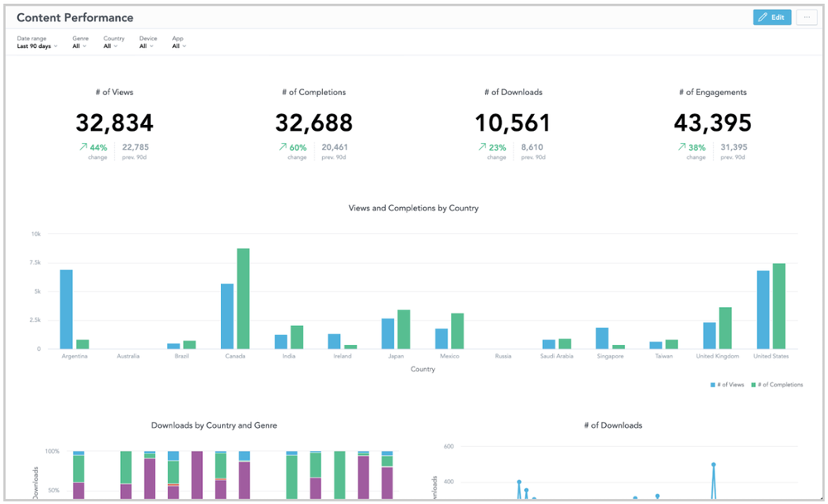Select the 32,688 completions KPI value
The height and width of the screenshot is (504, 828).
coord(314,123)
